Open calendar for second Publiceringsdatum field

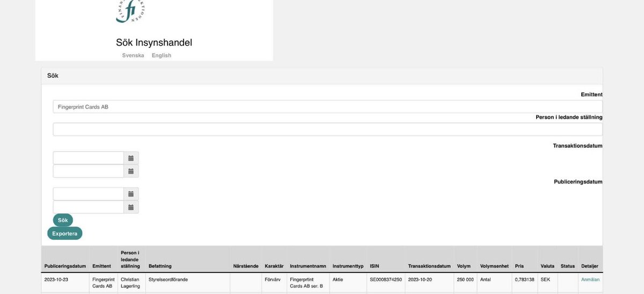[131, 207]
